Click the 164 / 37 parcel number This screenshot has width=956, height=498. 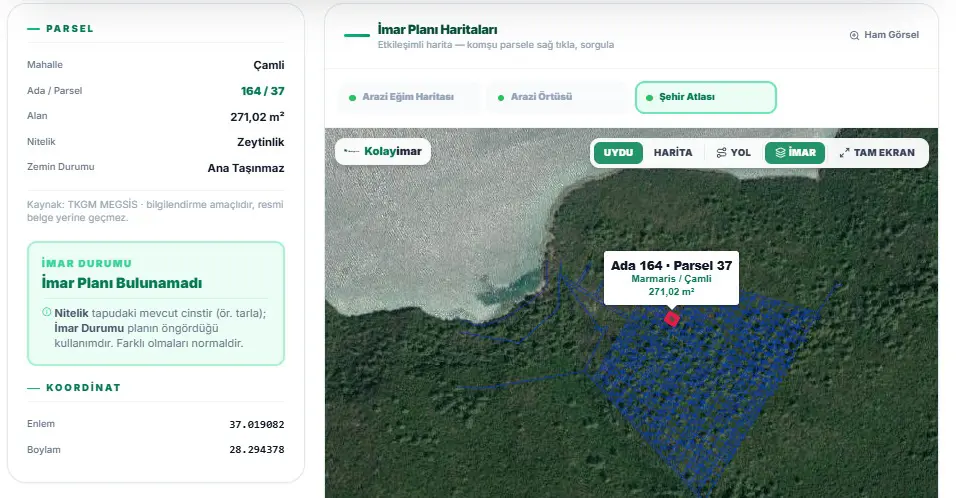tap(262, 91)
